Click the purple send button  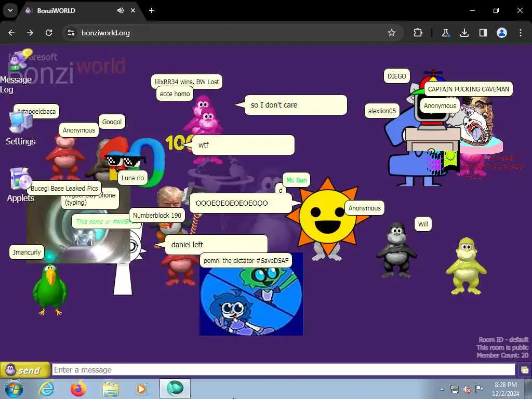point(25,370)
